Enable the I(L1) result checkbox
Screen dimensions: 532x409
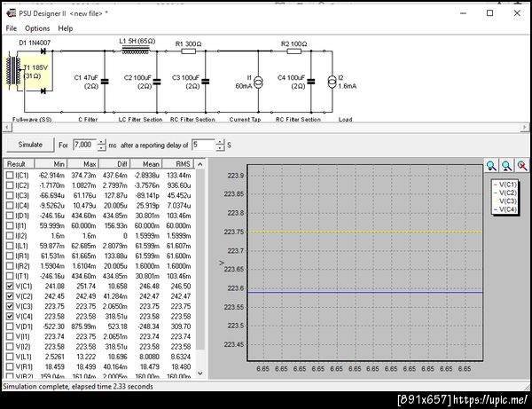tap(10, 246)
